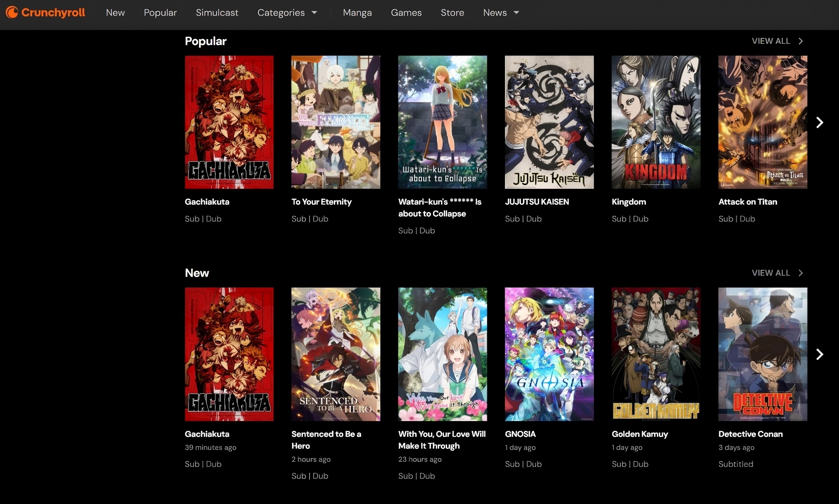Open the Manga section
Image resolution: width=839 pixels, height=504 pixels.
coord(357,13)
